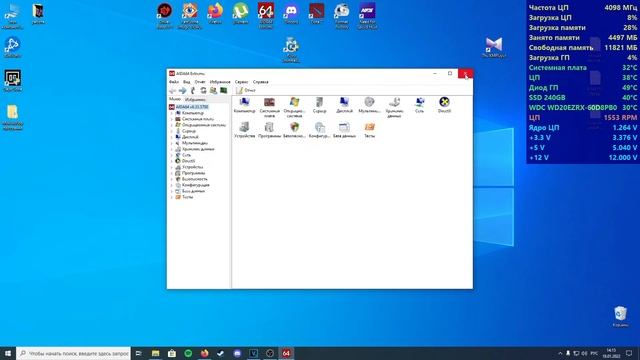This screenshot has height=360, width=640.
Task: Minimize the AIDA64 window
Action: point(435,73)
